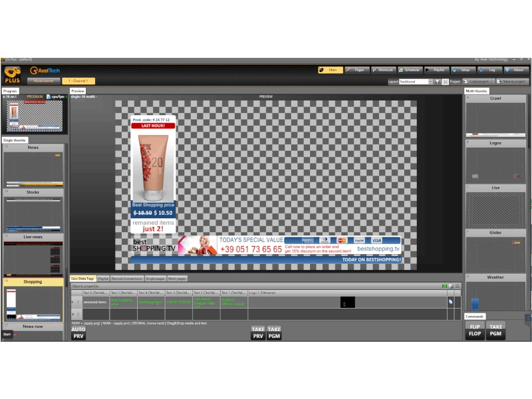
Task: Click the 'TODAY'S SPECIAL VALUE' table cell
Action: point(234,302)
